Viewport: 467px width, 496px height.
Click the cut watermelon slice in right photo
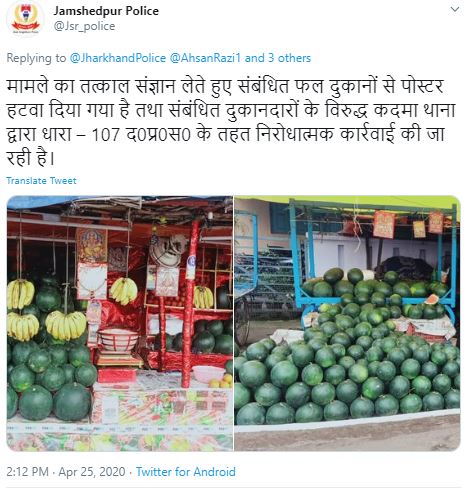click(x=433, y=299)
